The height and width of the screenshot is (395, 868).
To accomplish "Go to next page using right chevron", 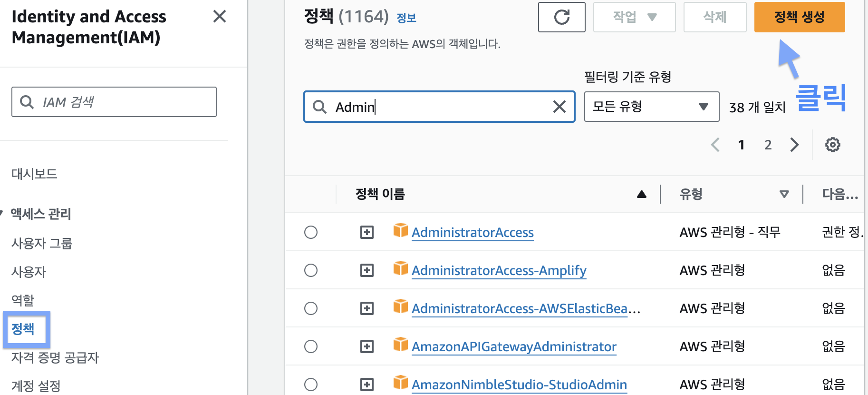I will click(794, 145).
